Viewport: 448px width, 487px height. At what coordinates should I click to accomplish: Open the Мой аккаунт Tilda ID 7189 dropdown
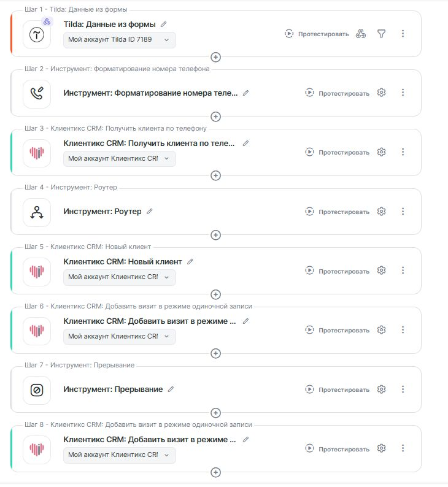[x=119, y=40]
